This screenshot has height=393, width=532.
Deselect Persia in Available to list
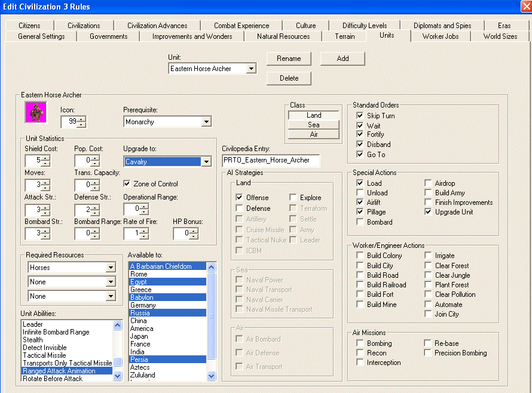pyautogui.click(x=167, y=360)
